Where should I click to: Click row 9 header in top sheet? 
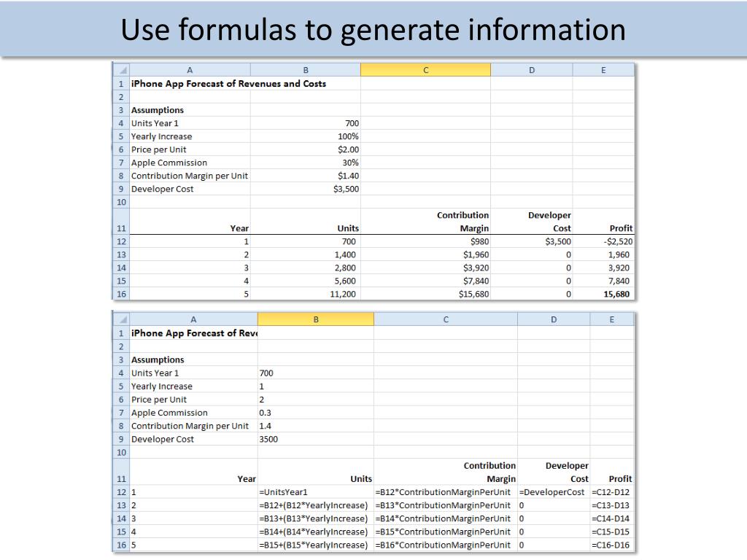[x=122, y=189]
